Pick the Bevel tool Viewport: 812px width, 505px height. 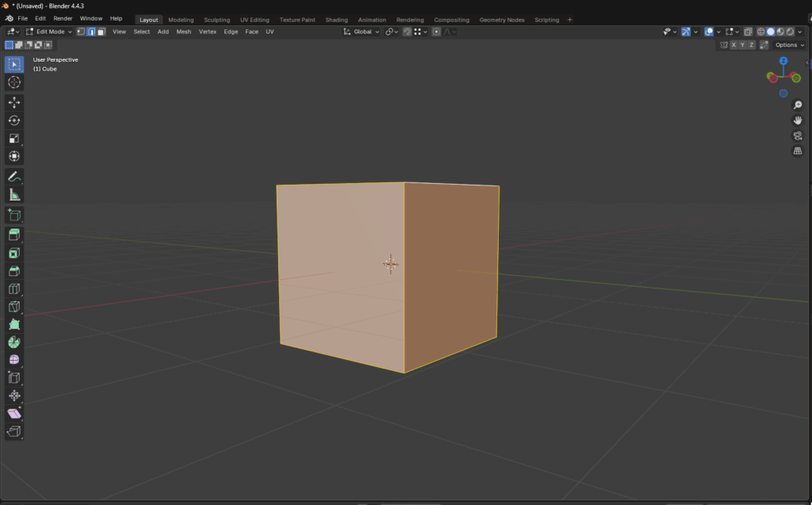14,271
